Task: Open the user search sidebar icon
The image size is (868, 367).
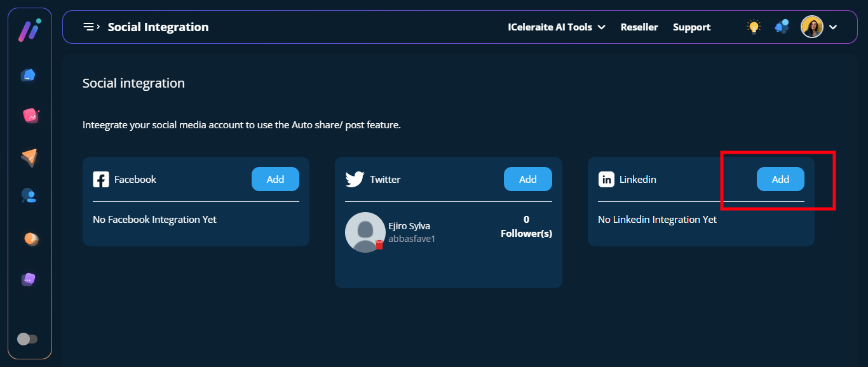Action: click(29, 196)
